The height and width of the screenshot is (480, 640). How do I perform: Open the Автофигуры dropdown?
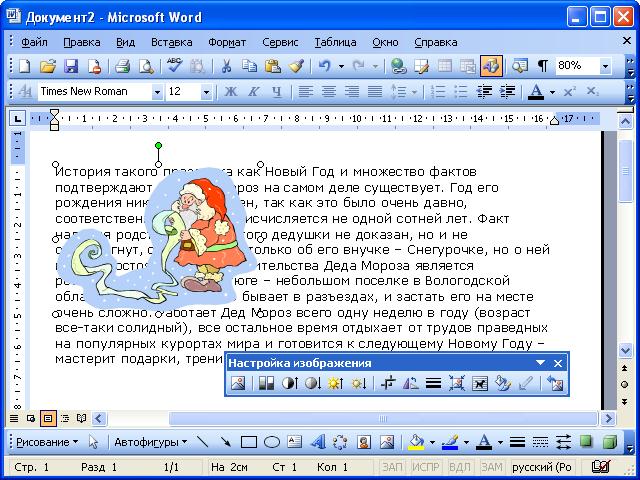pyautogui.click(x=151, y=442)
